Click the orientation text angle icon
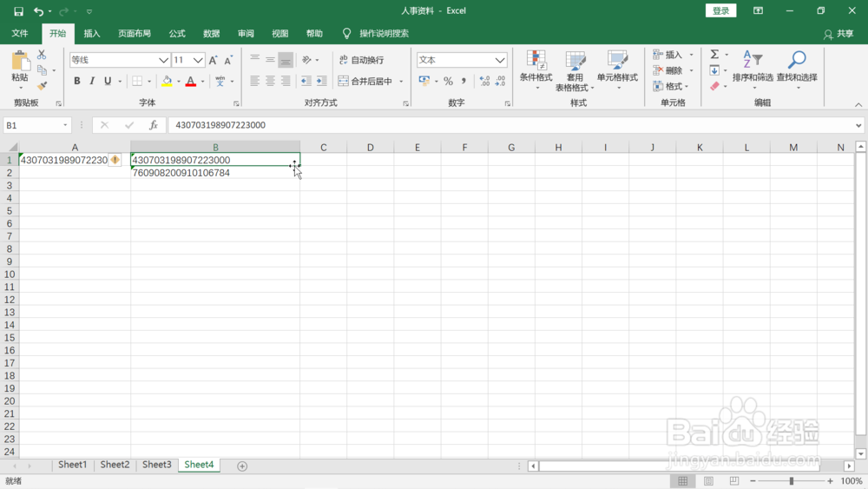The image size is (868, 489). [x=306, y=60]
